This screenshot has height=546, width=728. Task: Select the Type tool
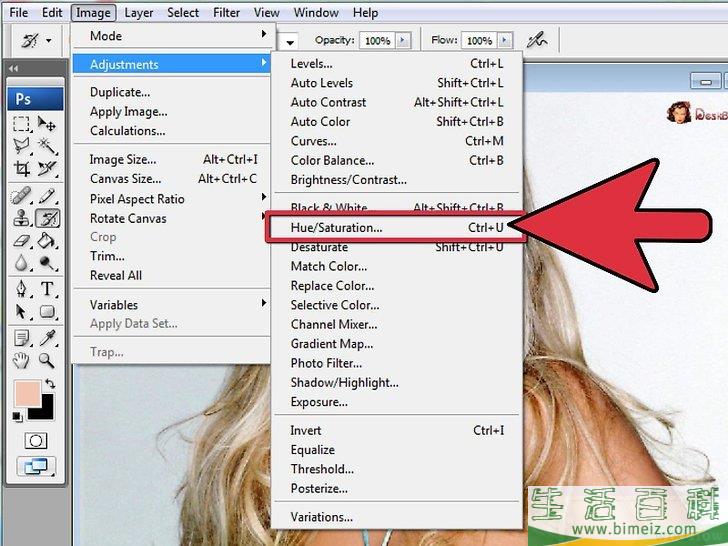click(x=47, y=289)
